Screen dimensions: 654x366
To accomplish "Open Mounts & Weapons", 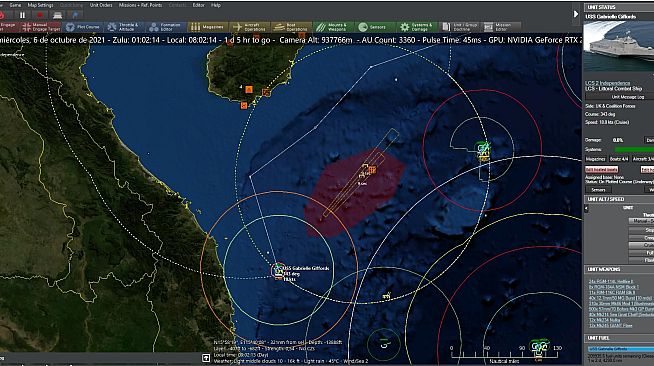I will [x=333, y=27].
